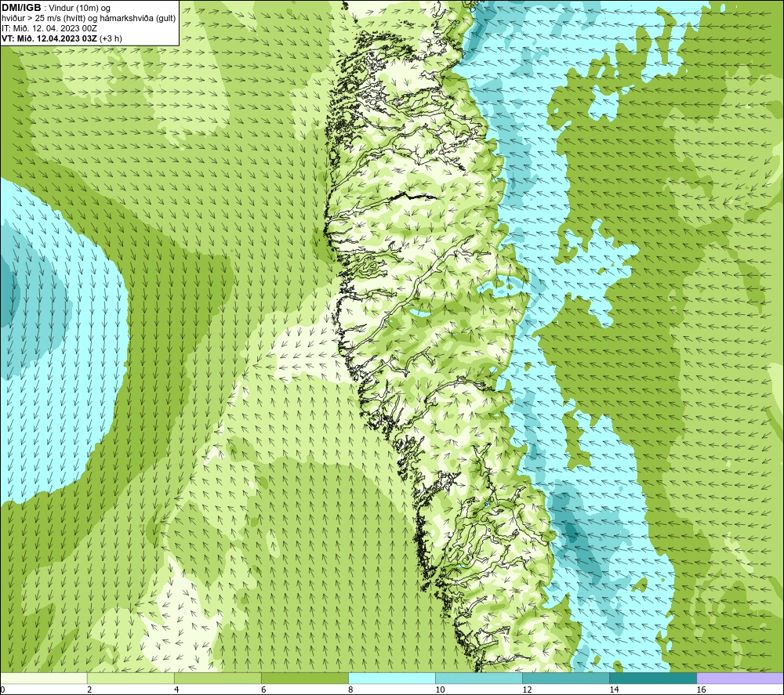
Task: Click the 'Vindur (10m) og' text
Action: coord(79,9)
